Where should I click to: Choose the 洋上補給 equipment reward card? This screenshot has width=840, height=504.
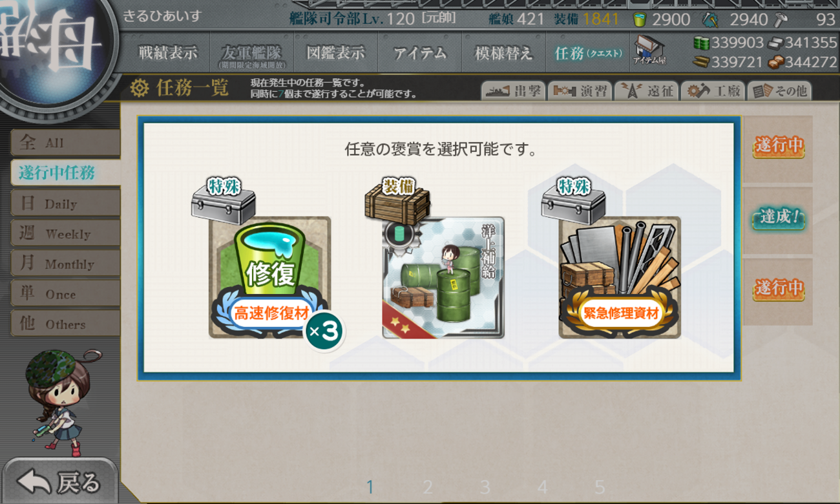point(443,277)
